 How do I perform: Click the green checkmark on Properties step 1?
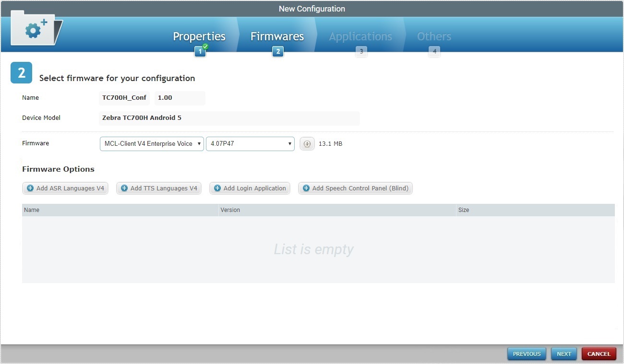[204, 47]
